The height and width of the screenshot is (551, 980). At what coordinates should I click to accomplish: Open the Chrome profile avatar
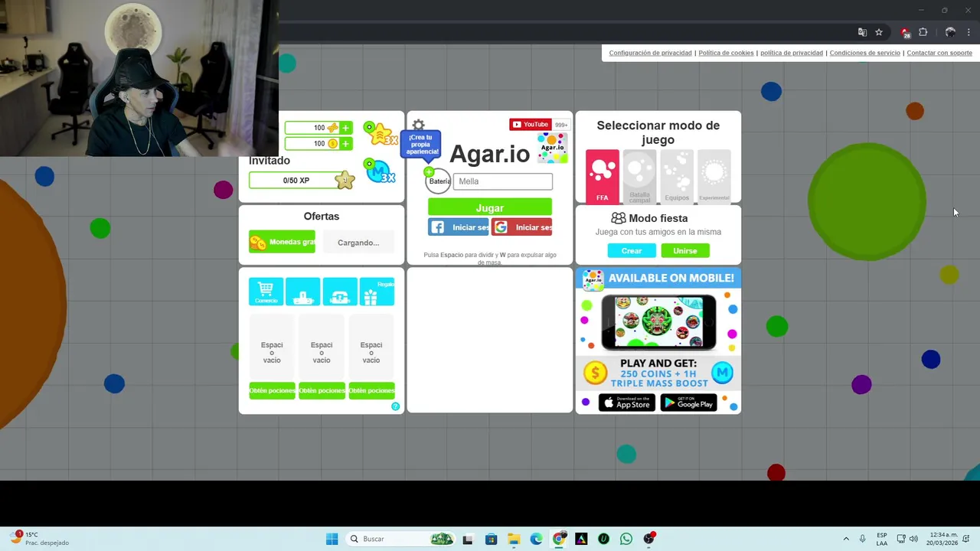pos(950,32)
